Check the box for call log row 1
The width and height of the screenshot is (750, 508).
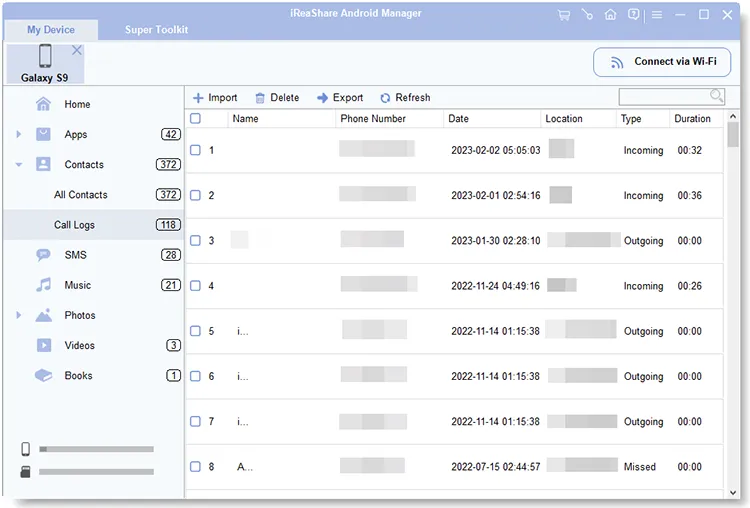(195, 150)
